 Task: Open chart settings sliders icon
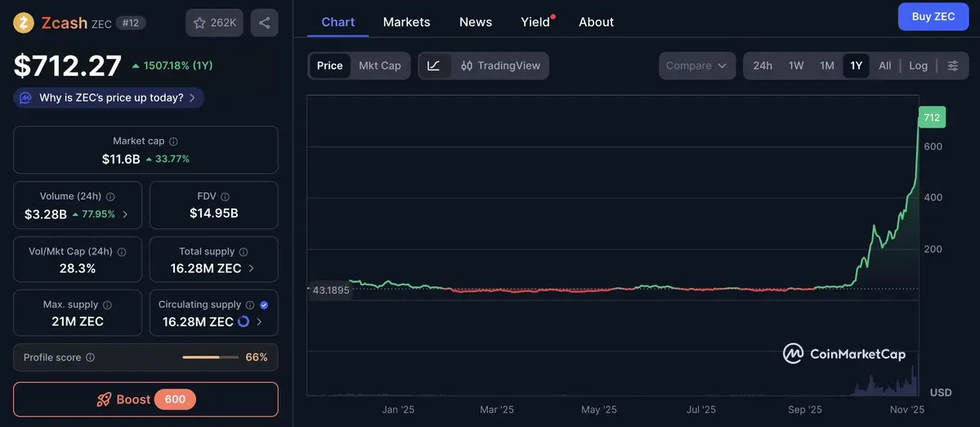pos(952,65)
